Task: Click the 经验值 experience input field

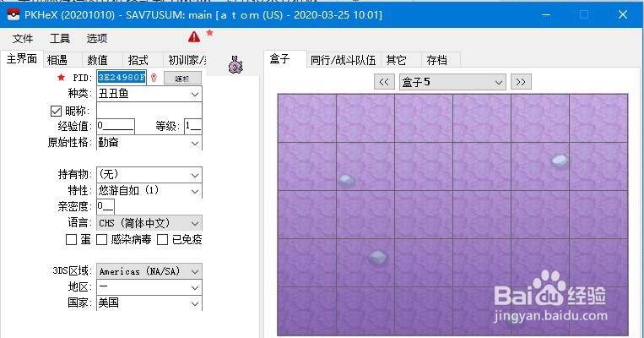Action: [116, 126]
